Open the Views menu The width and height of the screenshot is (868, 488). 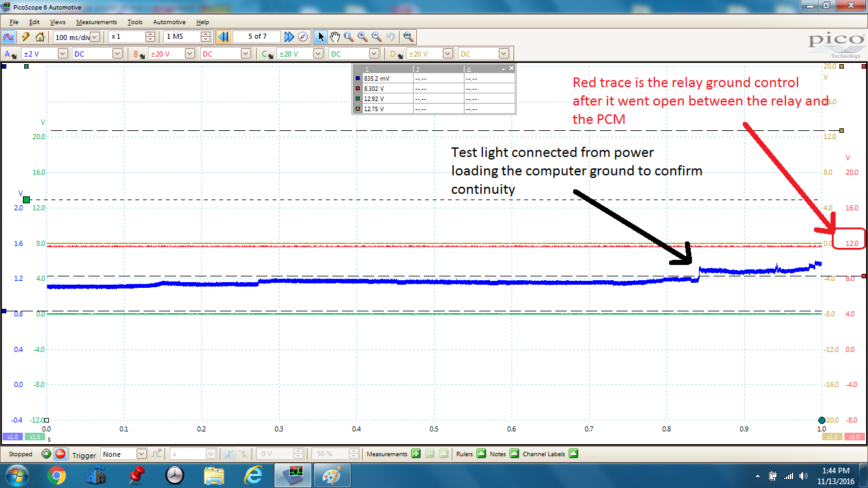pyautogui.click(x=58, y=22)
